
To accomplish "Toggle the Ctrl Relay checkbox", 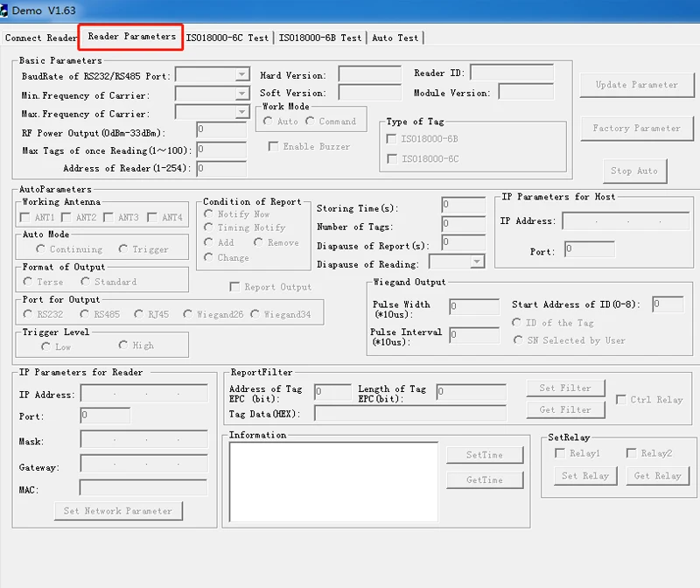I will coord(620,400).
